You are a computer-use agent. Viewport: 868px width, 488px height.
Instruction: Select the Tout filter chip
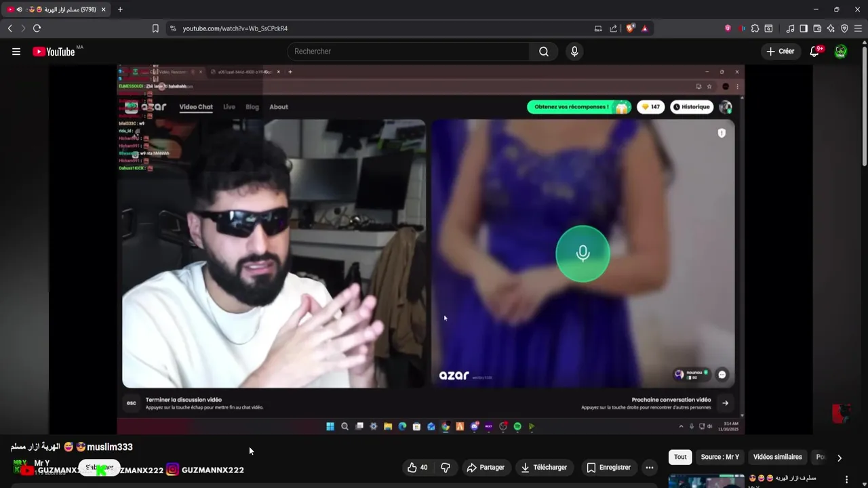680,457
